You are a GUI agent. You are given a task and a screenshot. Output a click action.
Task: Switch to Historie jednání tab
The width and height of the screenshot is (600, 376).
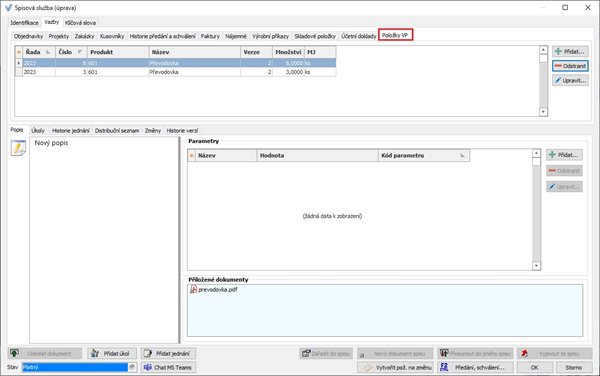coord(70,130)
